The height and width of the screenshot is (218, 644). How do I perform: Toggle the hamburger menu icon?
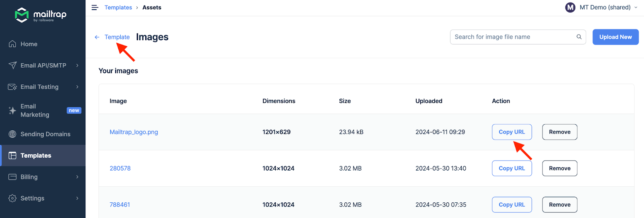95,8
